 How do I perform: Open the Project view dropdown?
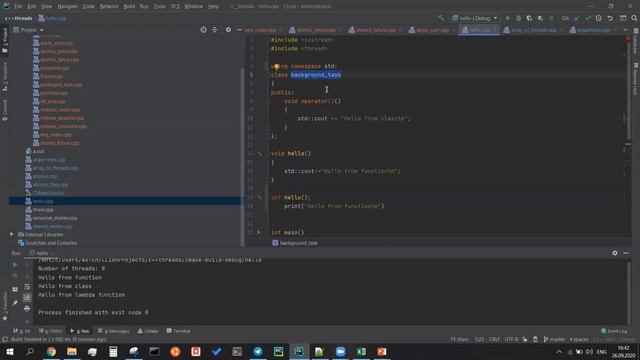pos(28,30)
